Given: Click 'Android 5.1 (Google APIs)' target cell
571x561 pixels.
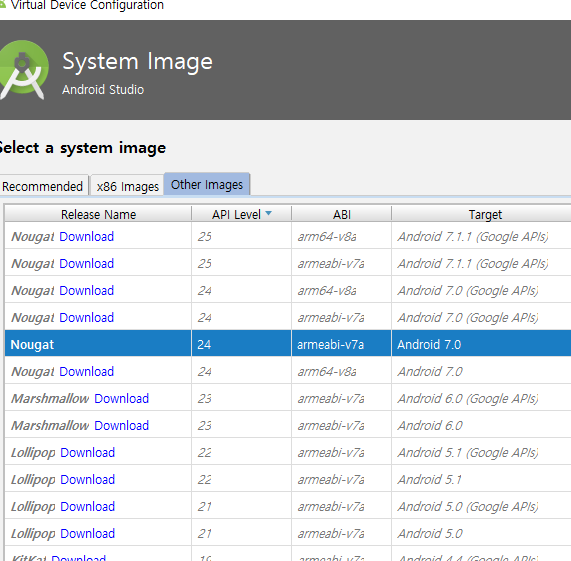Looking at the screenshot, I should (468, 453).
